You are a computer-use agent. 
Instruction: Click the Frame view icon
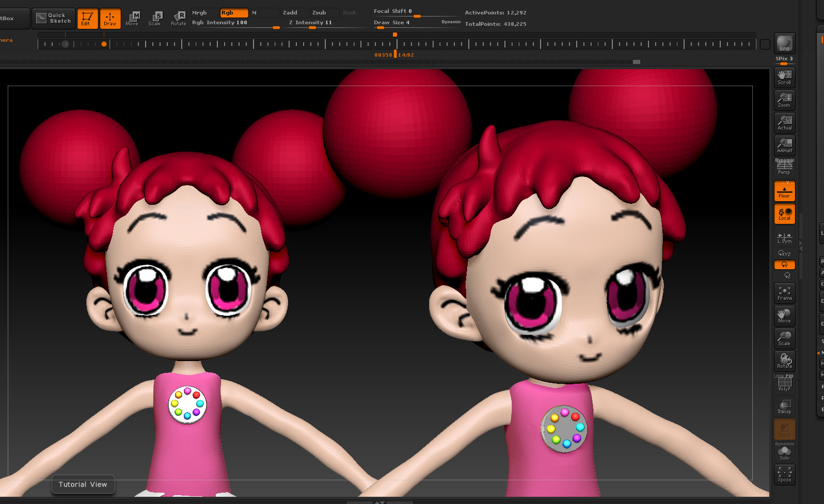(x=784, y=293)
